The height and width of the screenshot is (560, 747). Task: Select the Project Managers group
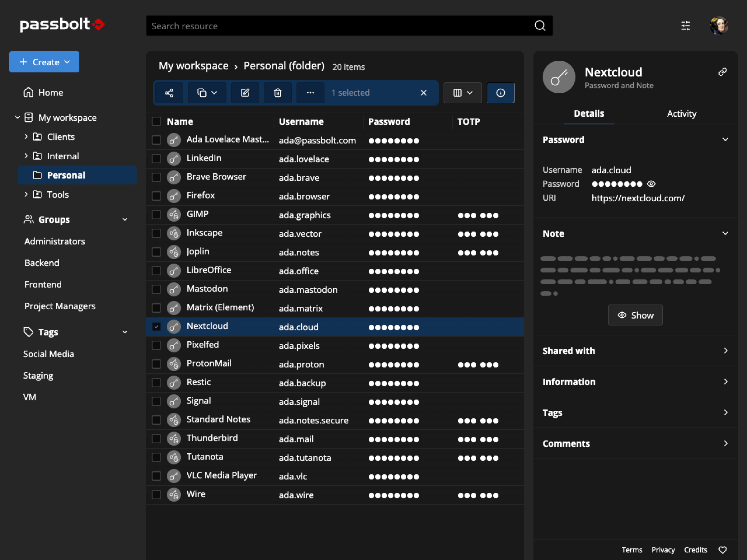click(x=60, y=306)
